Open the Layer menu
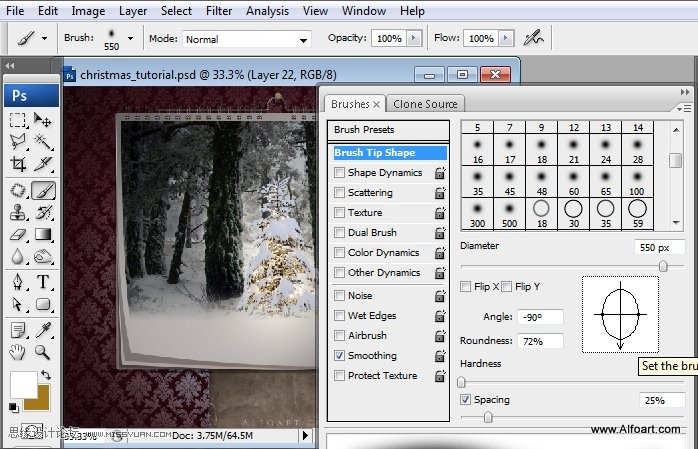Viewport: 698px width, 449px height. tap(133, 11)
